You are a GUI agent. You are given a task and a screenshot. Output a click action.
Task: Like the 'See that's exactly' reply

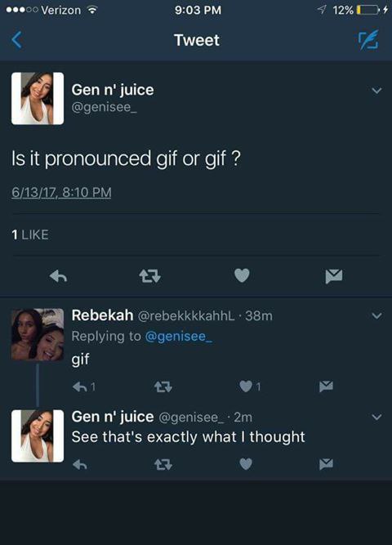[x=246, y=464]
